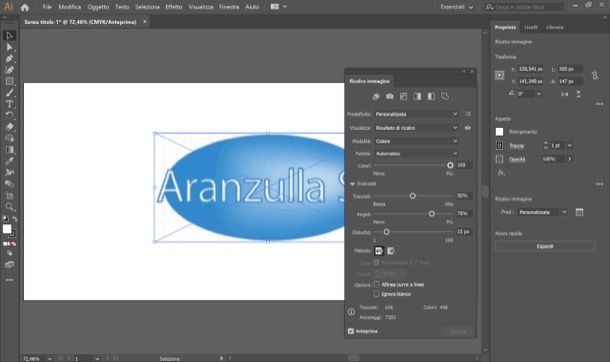Open the Aiuto menu
The height and width of the screenshot is (362, 610).
point(252,7)
